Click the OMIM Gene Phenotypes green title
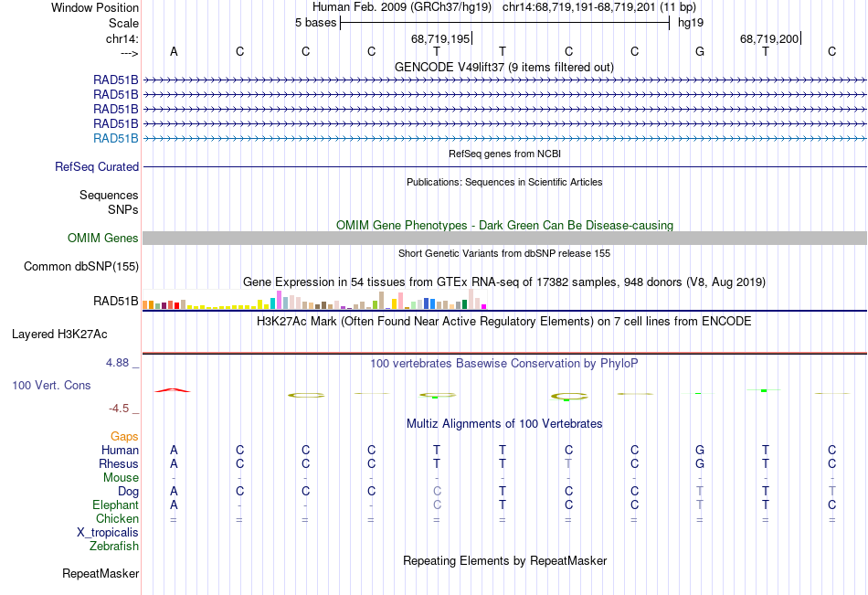Viewport: 868px width, 595px height. click(504, 225)
